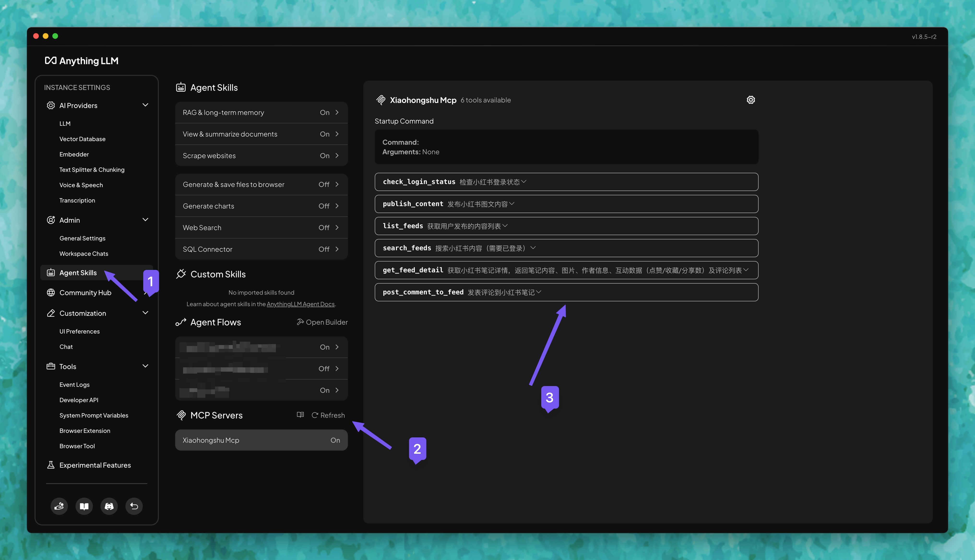Viewport: 975px width, 560px height.
Task: Open the Discord icon in sidebar footer
Action: [x=109, y=506]
